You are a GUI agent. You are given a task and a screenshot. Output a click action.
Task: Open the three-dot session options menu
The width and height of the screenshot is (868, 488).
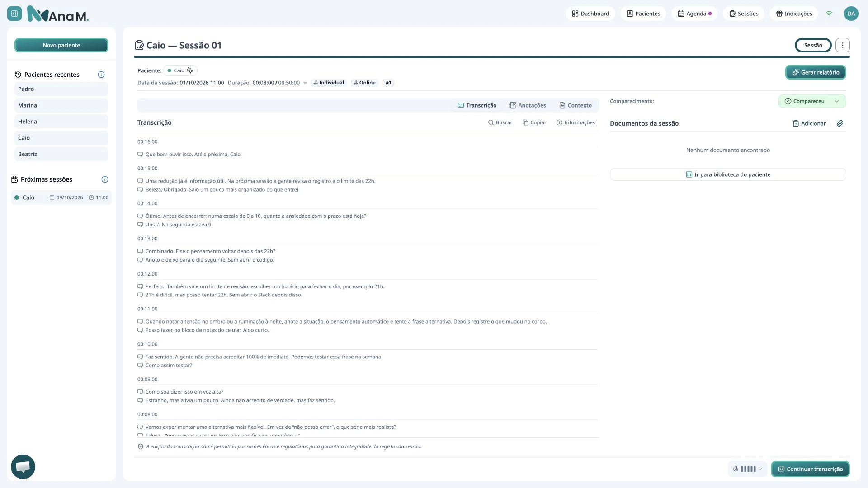843,45
